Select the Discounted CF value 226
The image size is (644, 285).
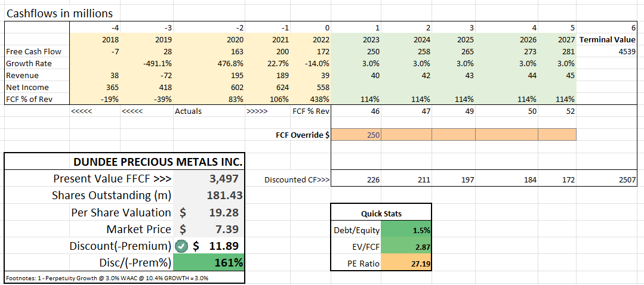[x=356, y=179]
